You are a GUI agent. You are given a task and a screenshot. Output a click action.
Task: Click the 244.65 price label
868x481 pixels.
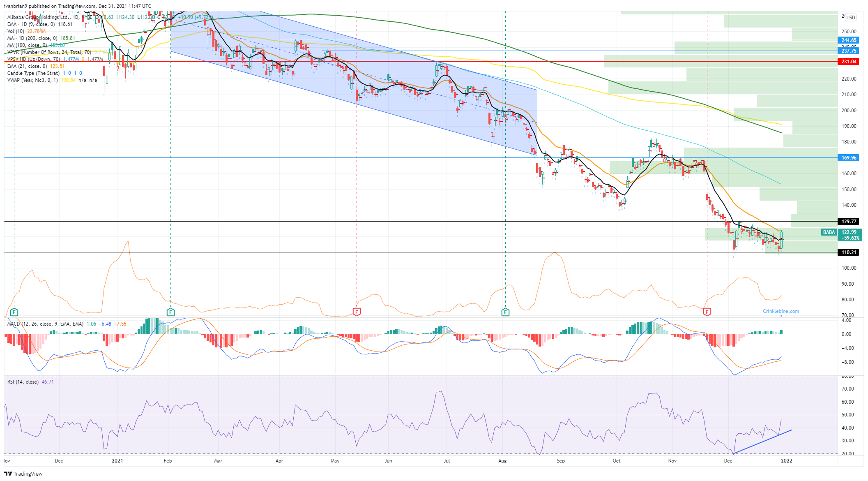coord(849,40)
